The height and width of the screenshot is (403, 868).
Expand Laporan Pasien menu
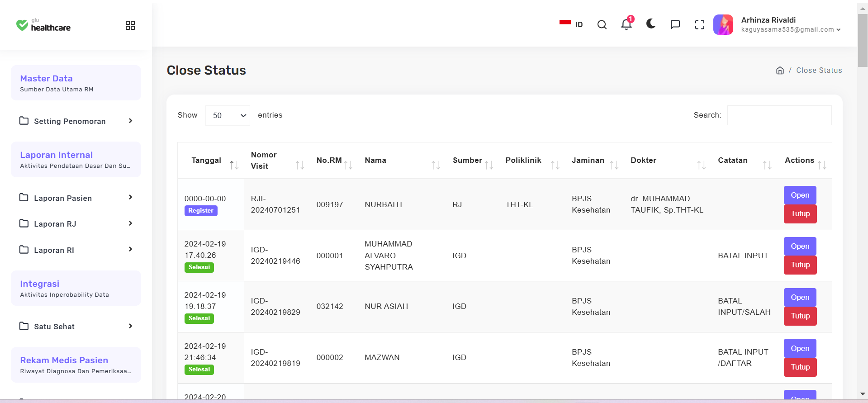click(x=76, y=198)
